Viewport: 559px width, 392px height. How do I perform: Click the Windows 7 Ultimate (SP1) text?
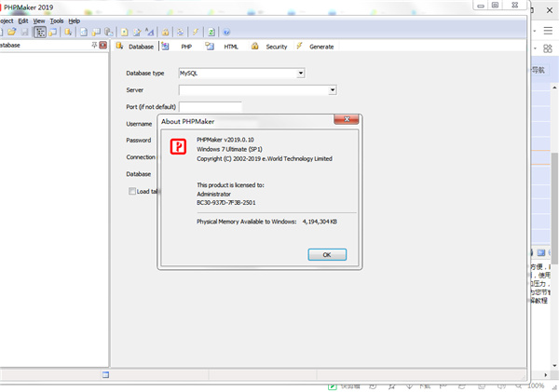(x=229, y=149)
